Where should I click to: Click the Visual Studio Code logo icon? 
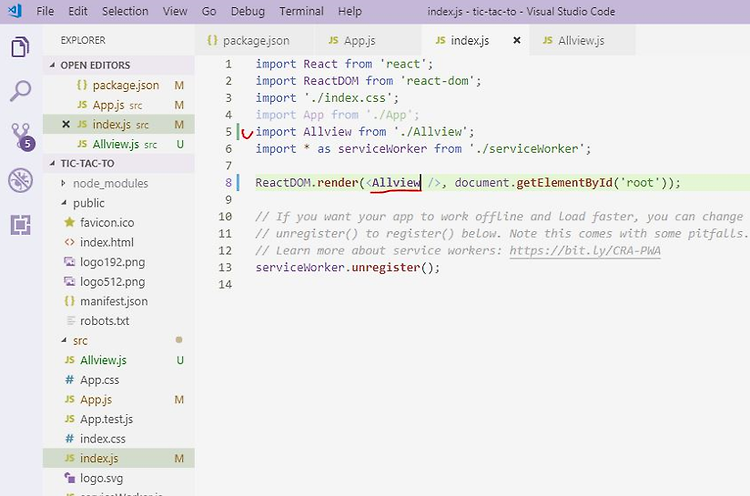pos(15,11)
